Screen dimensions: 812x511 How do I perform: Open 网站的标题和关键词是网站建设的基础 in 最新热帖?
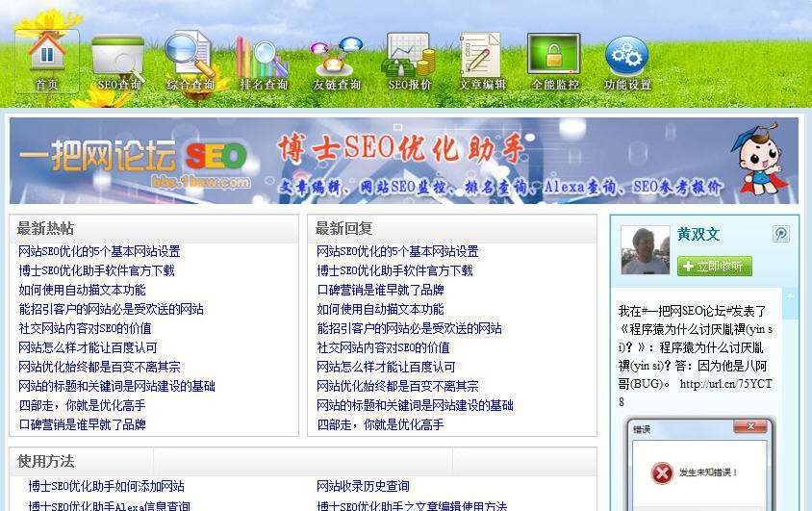click(x=116, y=386)
